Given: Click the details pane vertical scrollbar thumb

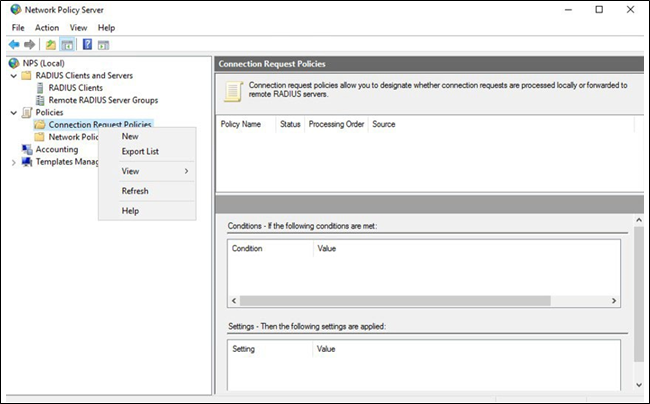Looking at the screenshot, I should coord(639,294).
